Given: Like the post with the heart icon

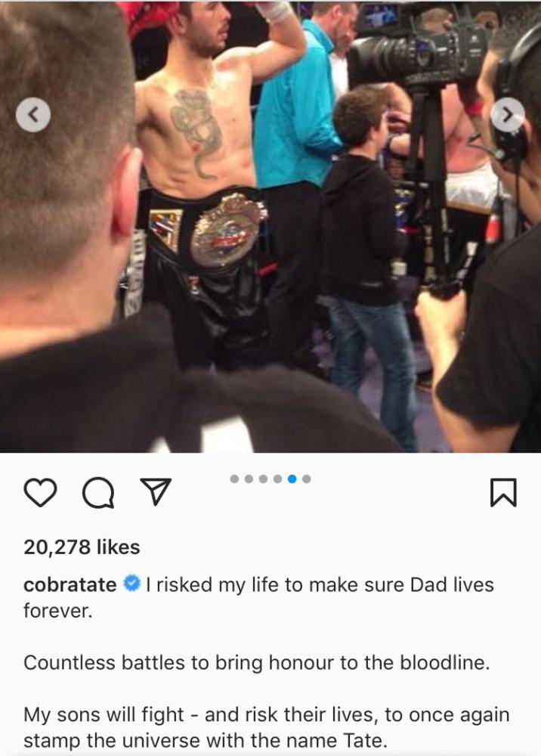Looking at the screenshot, I should (40, 492).
